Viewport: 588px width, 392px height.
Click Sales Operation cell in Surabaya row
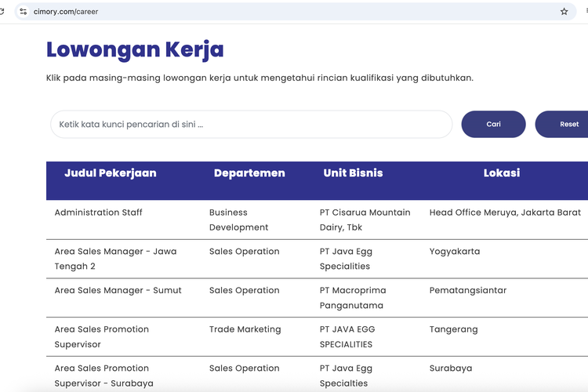(244, 368)
